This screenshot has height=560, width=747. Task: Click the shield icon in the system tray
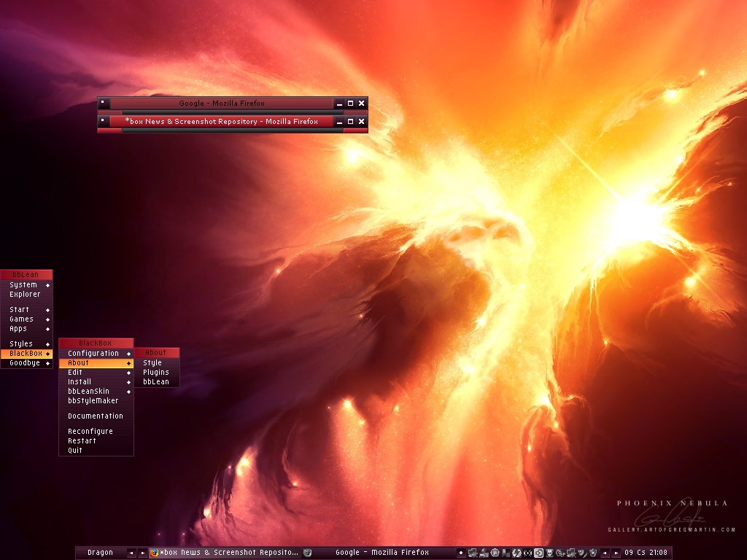(x=593, y=553)
